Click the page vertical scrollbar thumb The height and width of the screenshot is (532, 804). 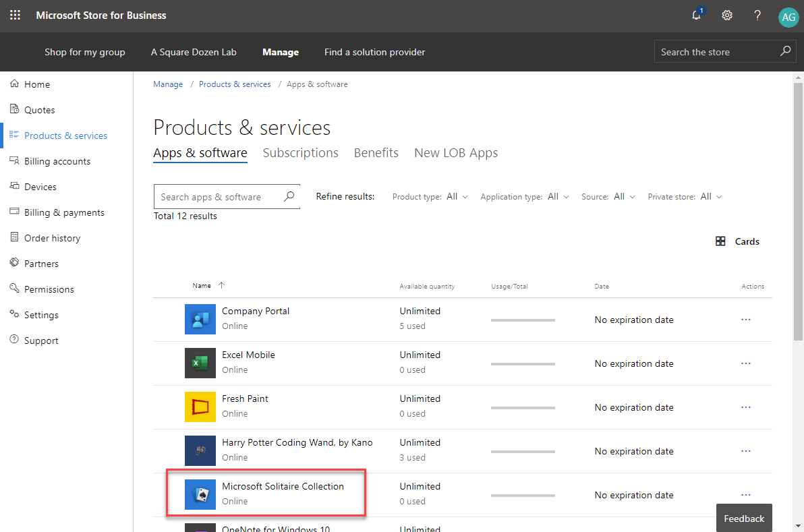coord(798,211)
